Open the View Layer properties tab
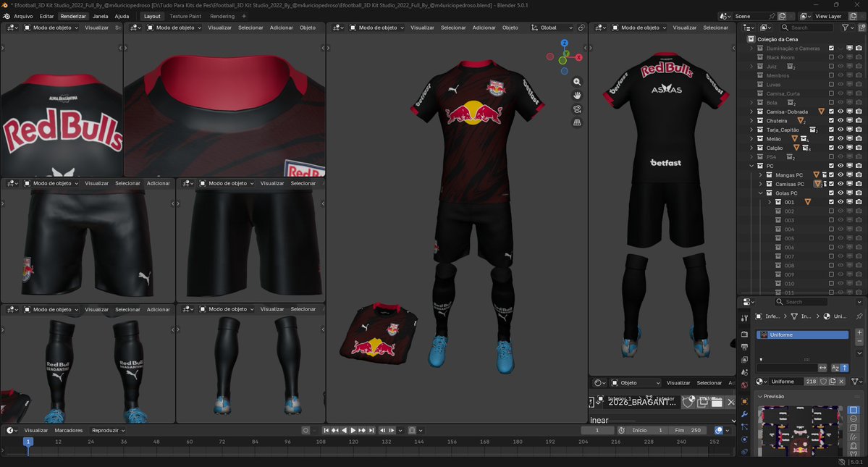This screenshot has width=868, height=467. pos(744,360)
